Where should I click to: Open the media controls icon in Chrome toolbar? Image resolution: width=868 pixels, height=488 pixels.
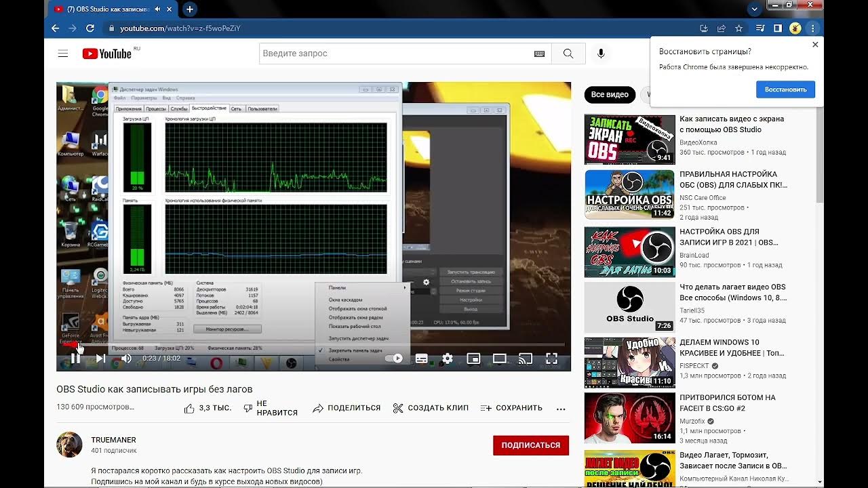[760, 28]
